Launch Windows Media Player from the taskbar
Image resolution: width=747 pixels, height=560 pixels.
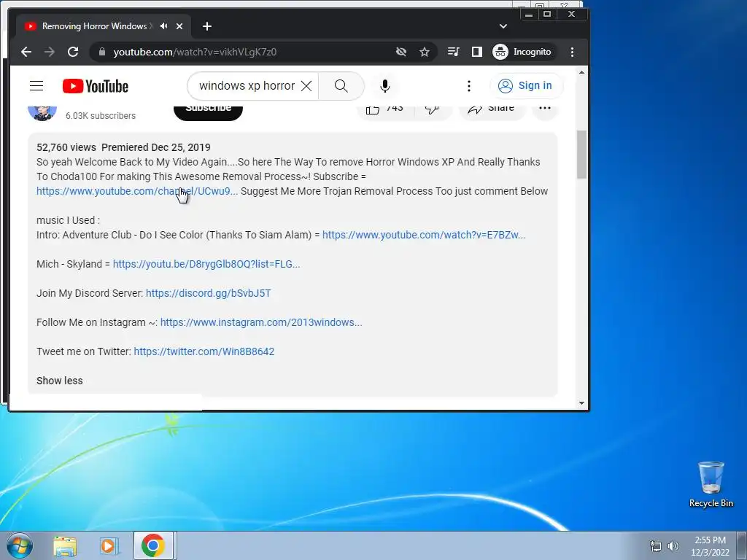tap(109, 545)
